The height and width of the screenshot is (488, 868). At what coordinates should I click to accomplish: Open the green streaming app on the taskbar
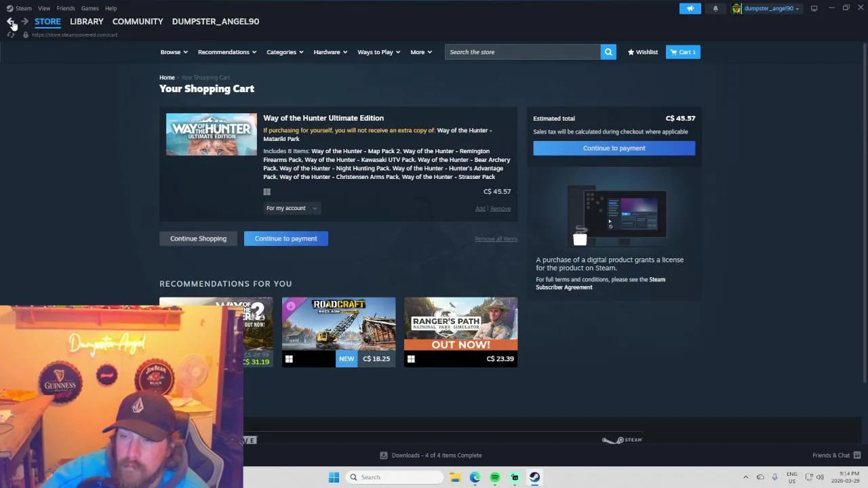coord(515,477)
